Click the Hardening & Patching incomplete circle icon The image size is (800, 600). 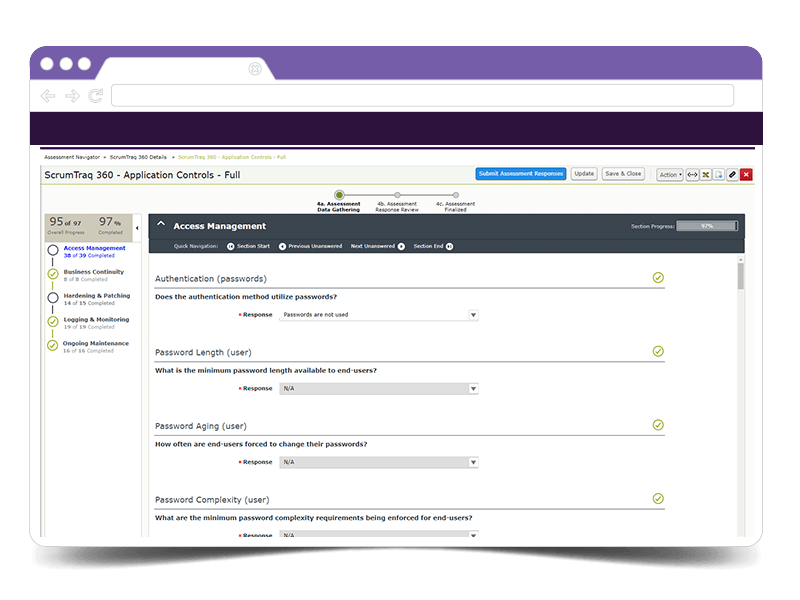pos(53,297)
